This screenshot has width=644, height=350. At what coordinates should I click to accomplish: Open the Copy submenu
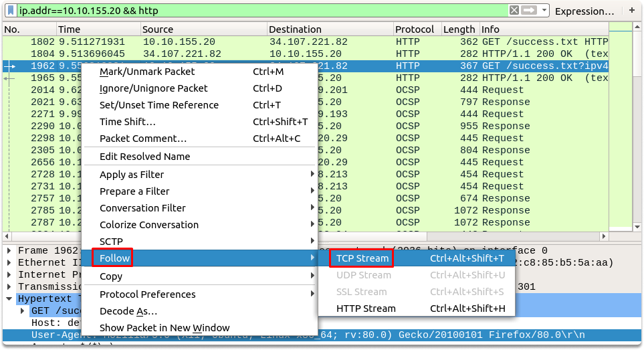[x=199, y=276]
